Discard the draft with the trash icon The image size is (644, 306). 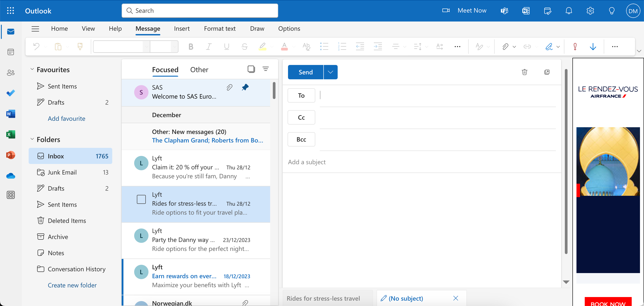coord(525,72)
